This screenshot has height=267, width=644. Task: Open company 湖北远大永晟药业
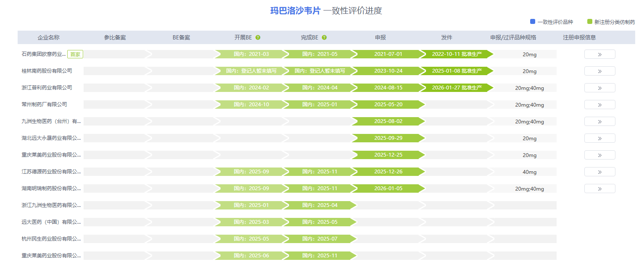pos(51,138)
